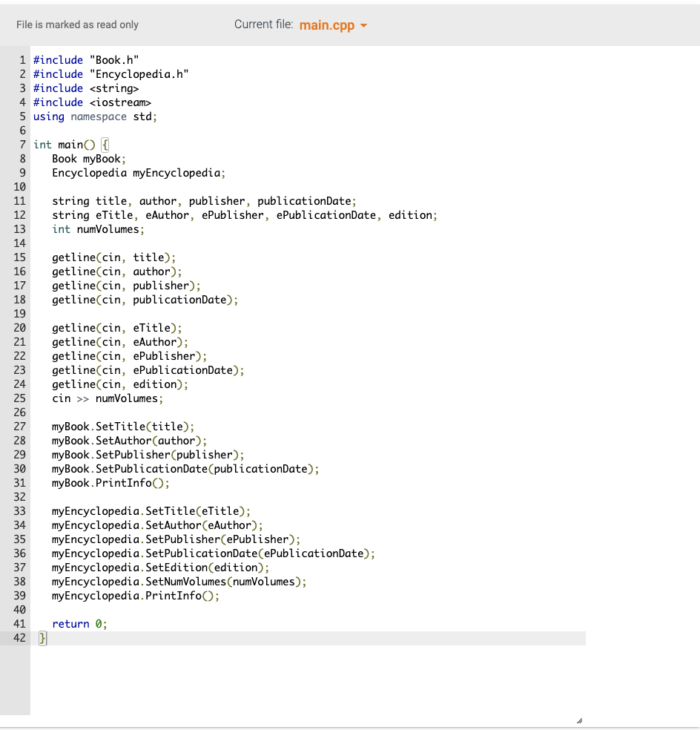Viewport: 700px width, 730px height.
Task: Click 'getline(cin, author);' line
Action: coord(117,272)
